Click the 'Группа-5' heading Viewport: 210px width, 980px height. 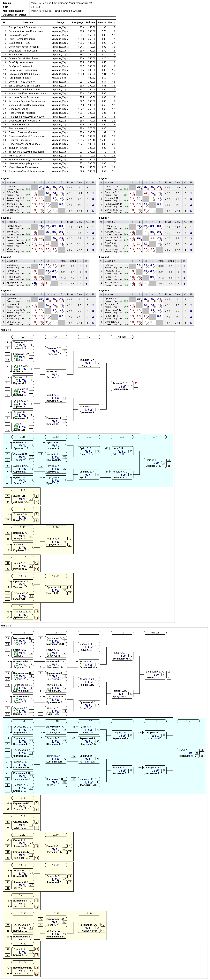6,257
